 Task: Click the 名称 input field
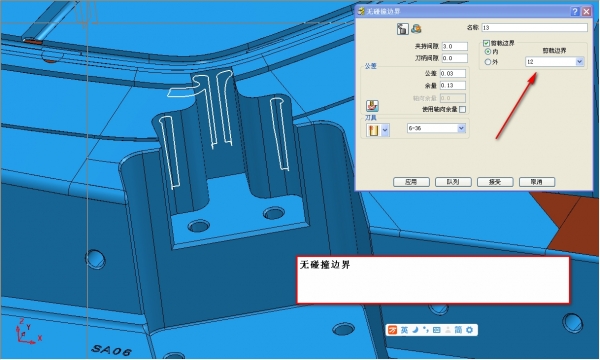pos(534,28)
